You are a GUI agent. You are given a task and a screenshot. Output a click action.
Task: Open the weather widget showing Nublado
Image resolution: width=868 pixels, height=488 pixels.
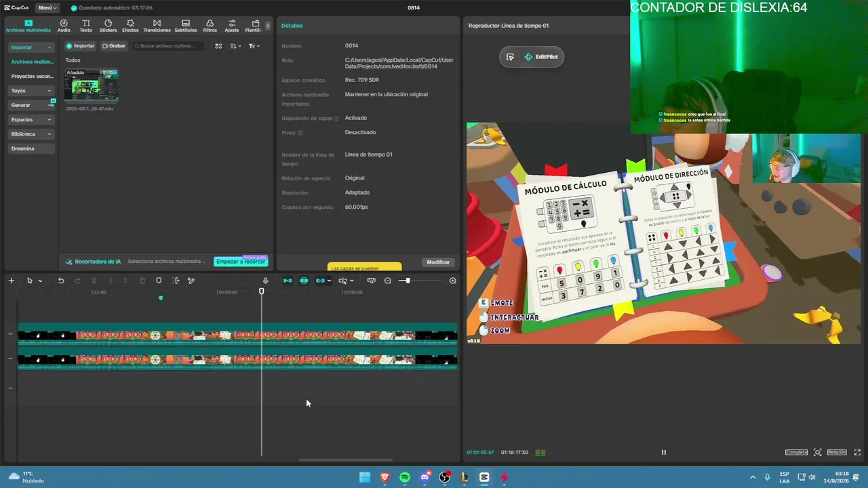coord(27,477)
